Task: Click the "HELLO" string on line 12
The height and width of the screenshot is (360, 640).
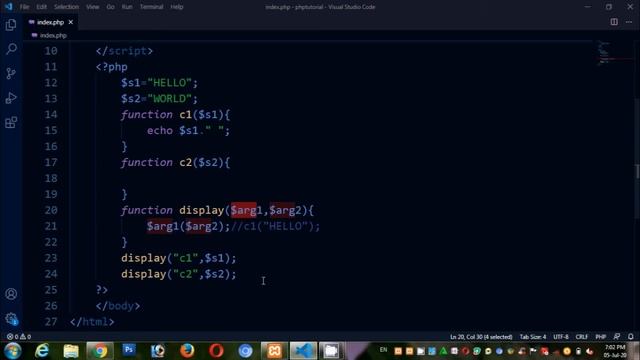Action: 169,83
